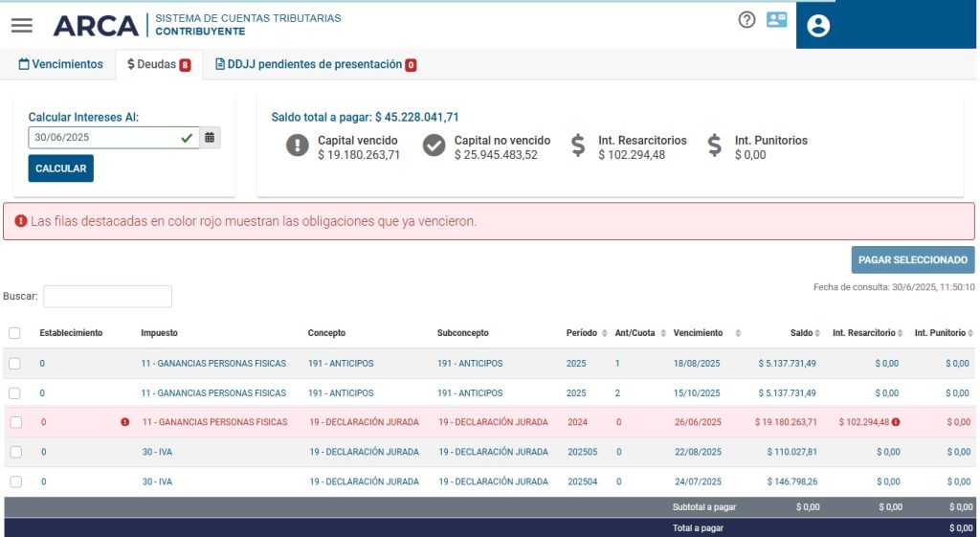This screenshot has height=537, width=980.
Task: Click the help question mark icon
Action: point(746,19)
